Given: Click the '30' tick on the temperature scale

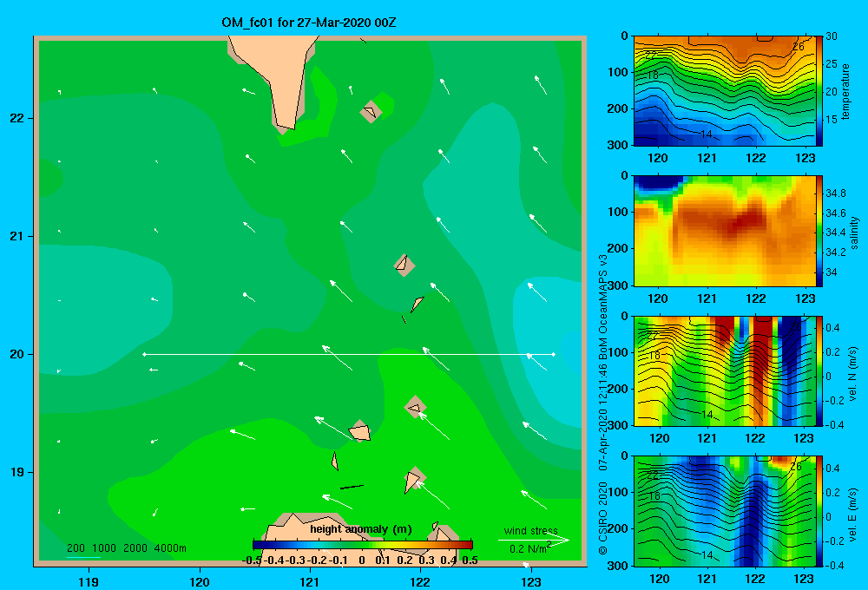Looking at the screenshot, I should pos(832,36).
